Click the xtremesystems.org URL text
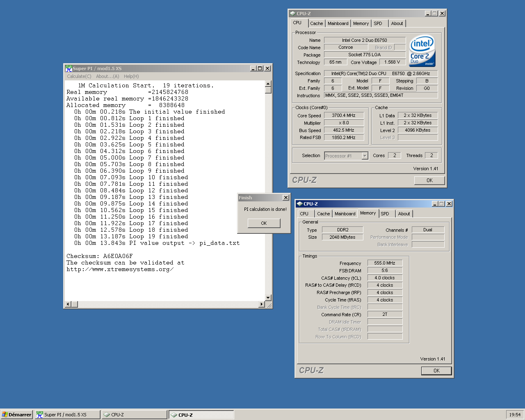525x420 pixels. coord(120,269)
